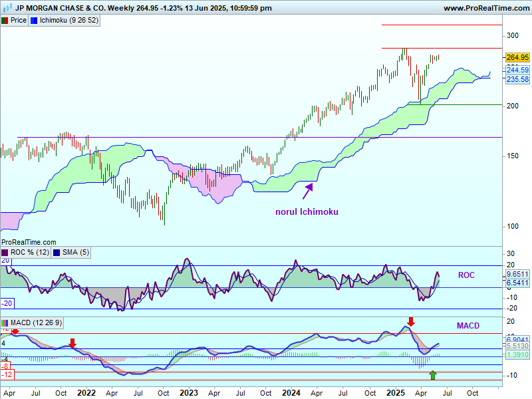Click the ProRealTime.com watermark above ROC panel
This screenshot has height=399, width=532.
[29, 243]
